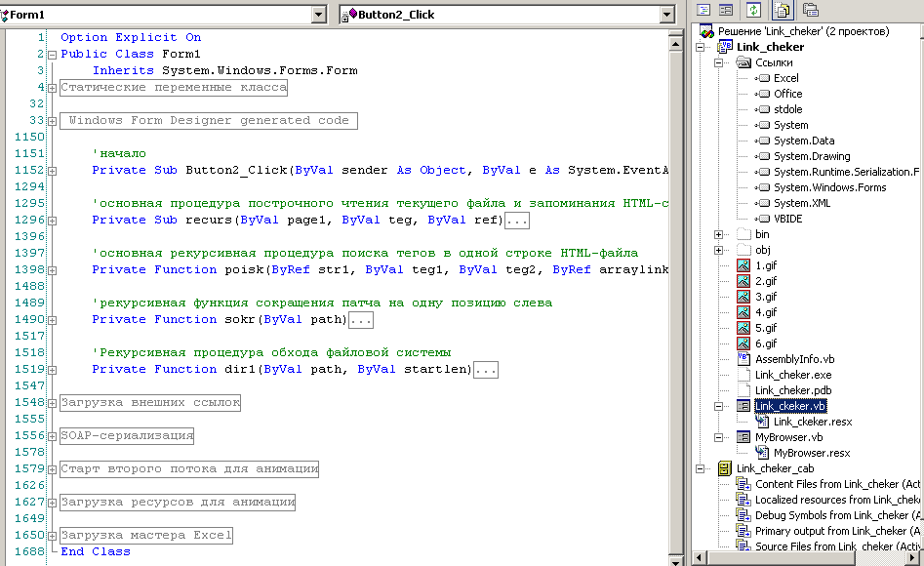The width and height of the screenshot is (924, 566).
Task: Collapse the MyBrowser.vb tree node
Action: (718, 437)
